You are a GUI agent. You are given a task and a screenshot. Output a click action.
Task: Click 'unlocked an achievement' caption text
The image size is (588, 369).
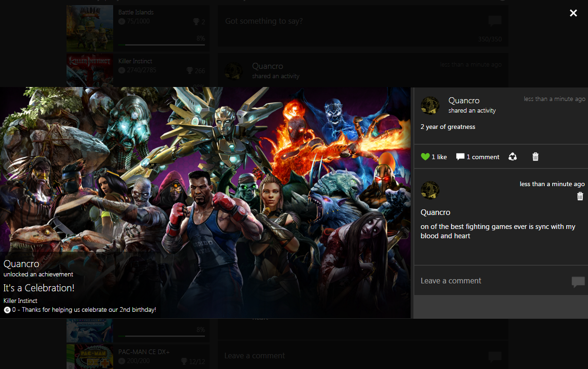[x=38, y=275]
